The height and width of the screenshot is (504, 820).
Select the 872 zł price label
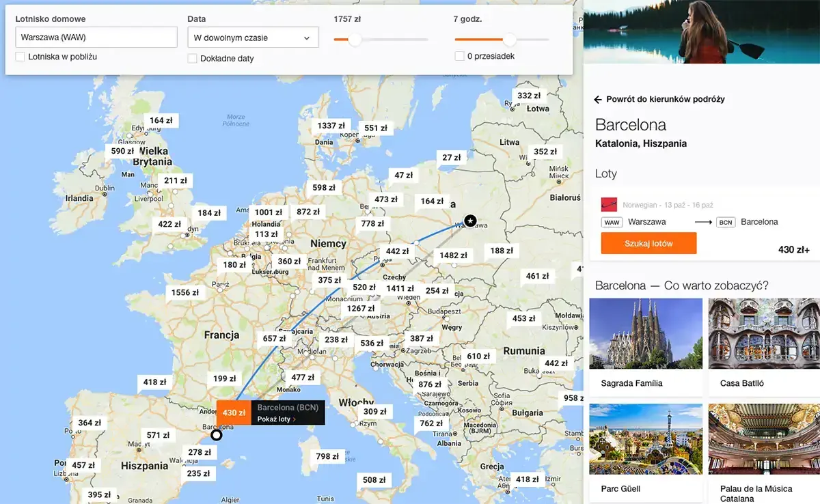pyautogui.click(x=308, y=212)
